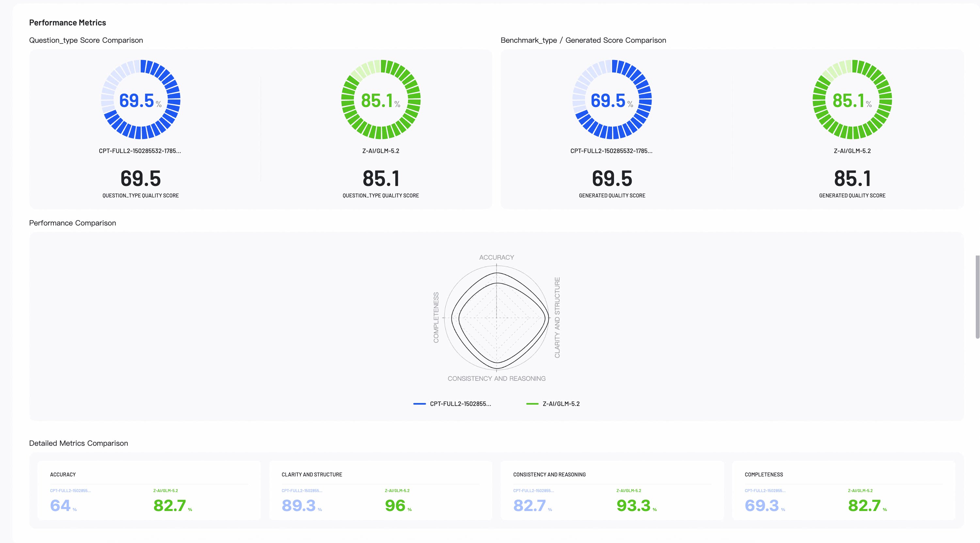The width and height of the screenshot is (980, 543).
Task: Click the CLARITY AND STRUCTURE card title
Action: 311,474
